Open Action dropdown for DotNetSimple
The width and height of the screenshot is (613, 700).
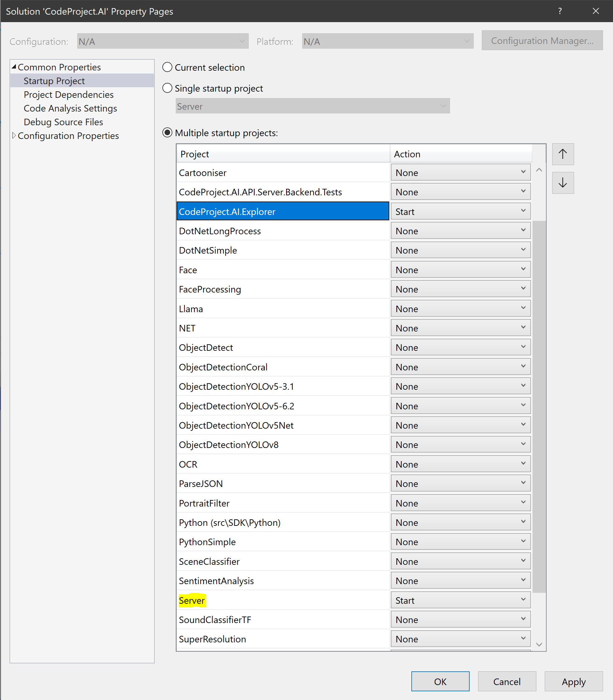point(460,250)
